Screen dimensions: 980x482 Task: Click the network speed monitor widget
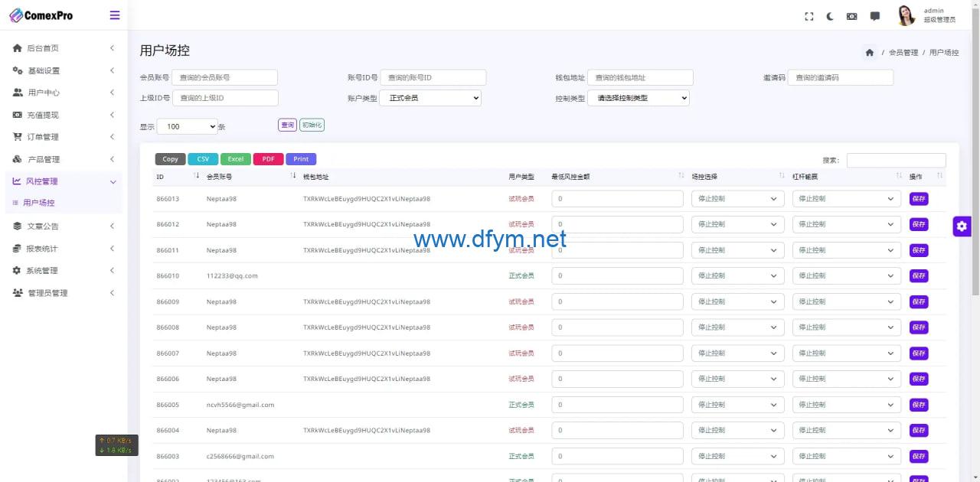pyautogui.click(x=116, y=445)
